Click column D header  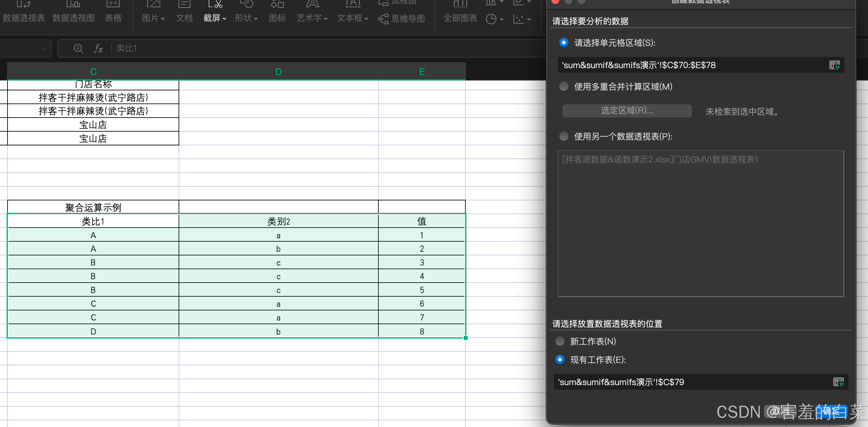(x=278, y=71)
